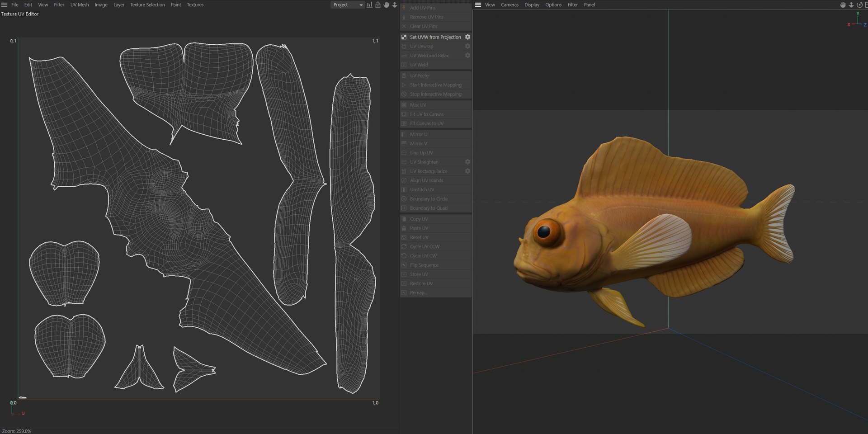Open the Project dropdown
This screenshot has width=868, height=434.
(347, 5)
